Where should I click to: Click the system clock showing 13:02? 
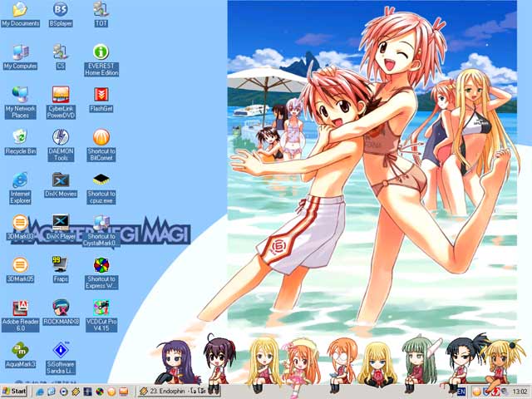(520, 392)
